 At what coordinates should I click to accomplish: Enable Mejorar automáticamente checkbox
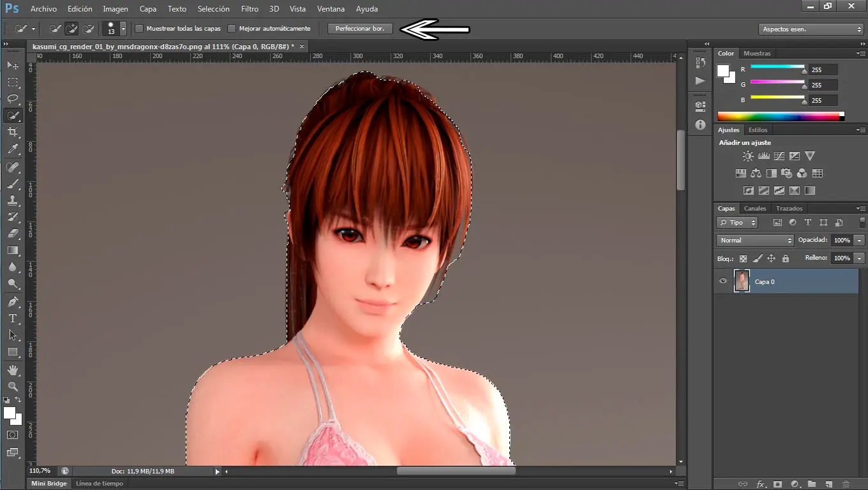232,29
